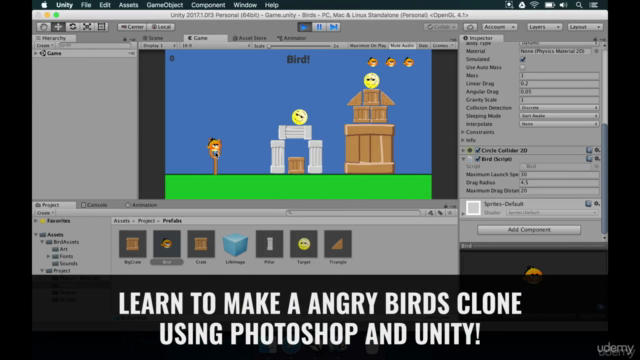Select the Hand tool in Unity toolbar
This screenshot has height=360, width=640.
click(44, 27)
